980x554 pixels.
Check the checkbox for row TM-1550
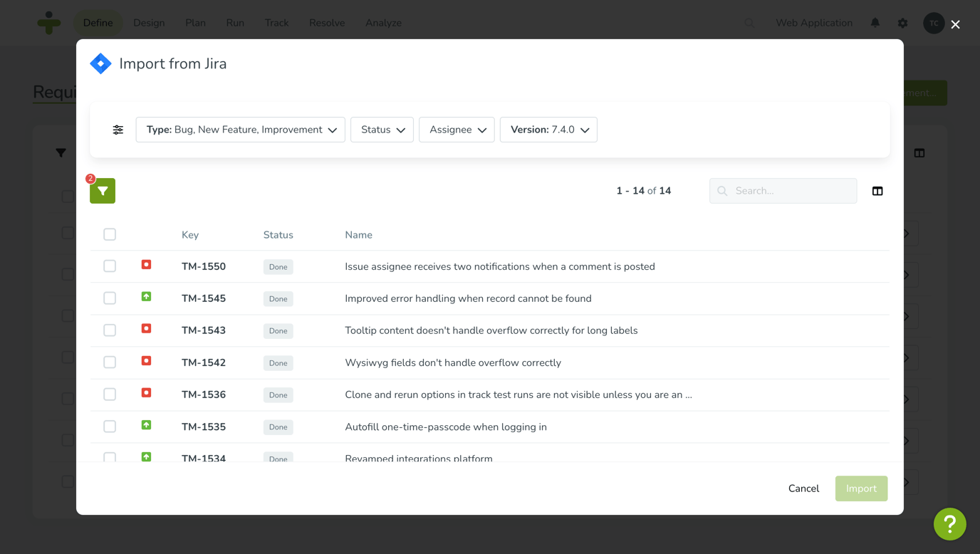pyautogui.click(x=109, y=266)
